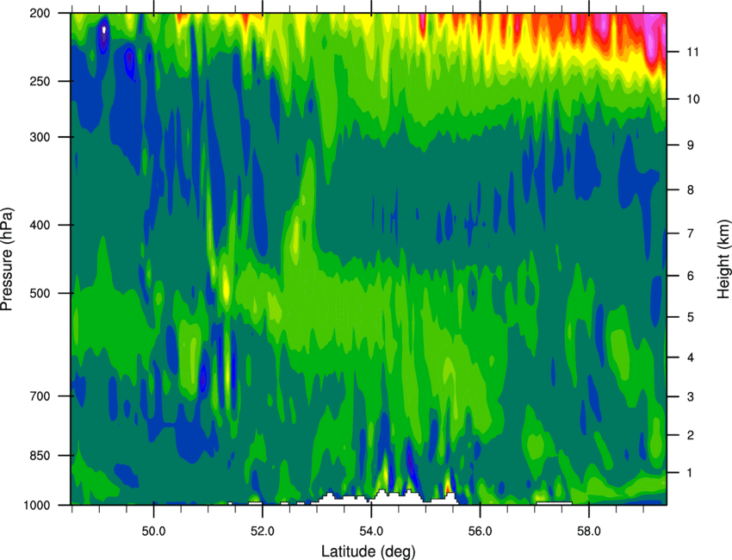Image resolution: width=732 pixels, height=560 pixels.
Task: Click the "Latitude (deg)" axis title
Action: pos(368,551)
